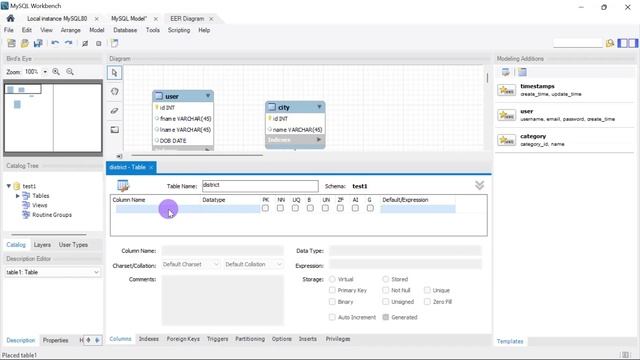
Task: Collapse table editor with double chevron
Action: point(480,185)
